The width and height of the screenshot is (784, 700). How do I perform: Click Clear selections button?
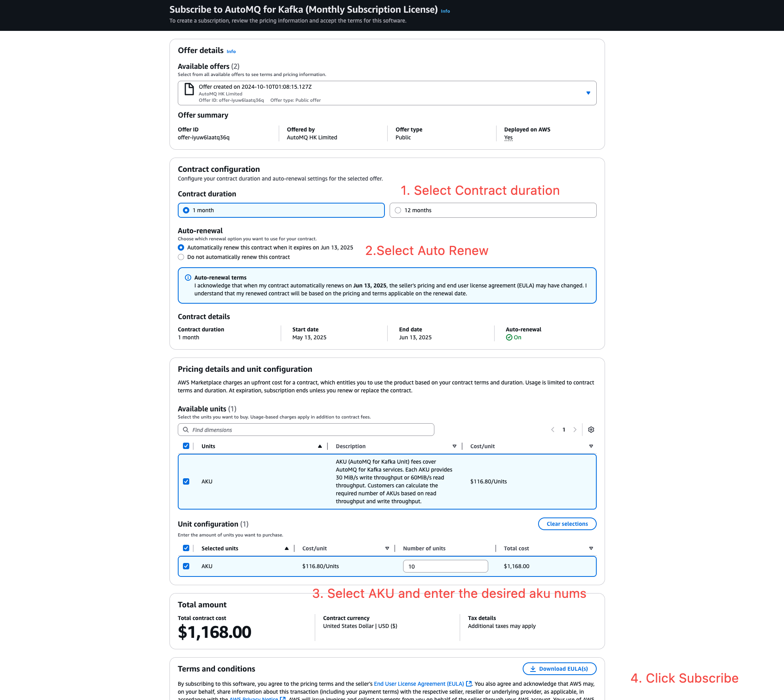[x=567, y=524]
